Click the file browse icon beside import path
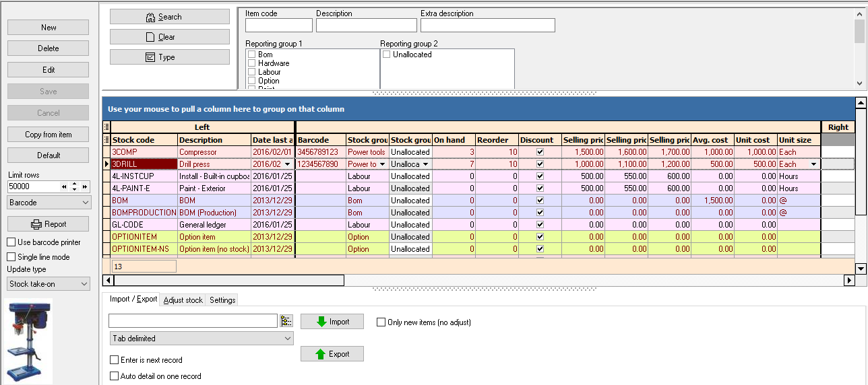Image resolution: width=868 pixels, height=385 pixels. click(x=286, y=320)
